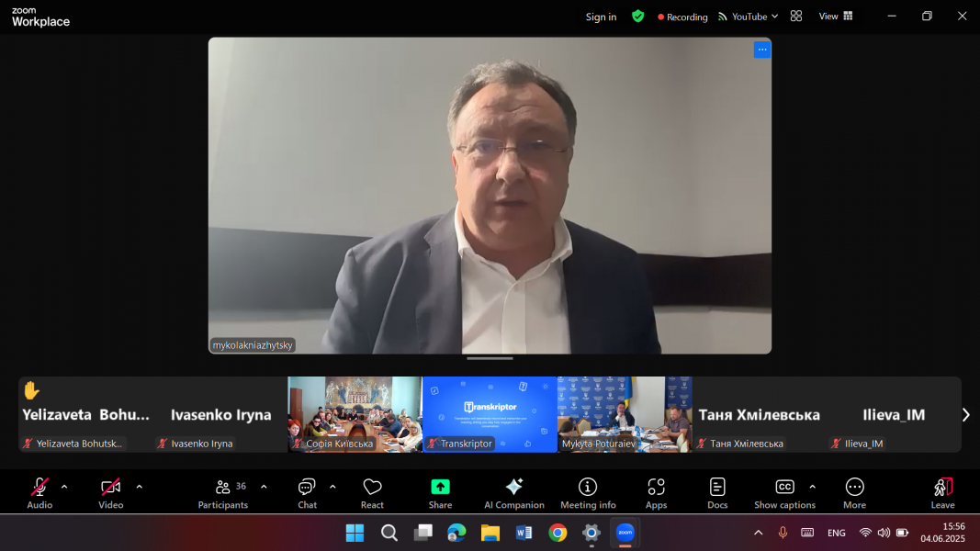
Task: Open the Chat panel
Action: coord(307,492)
